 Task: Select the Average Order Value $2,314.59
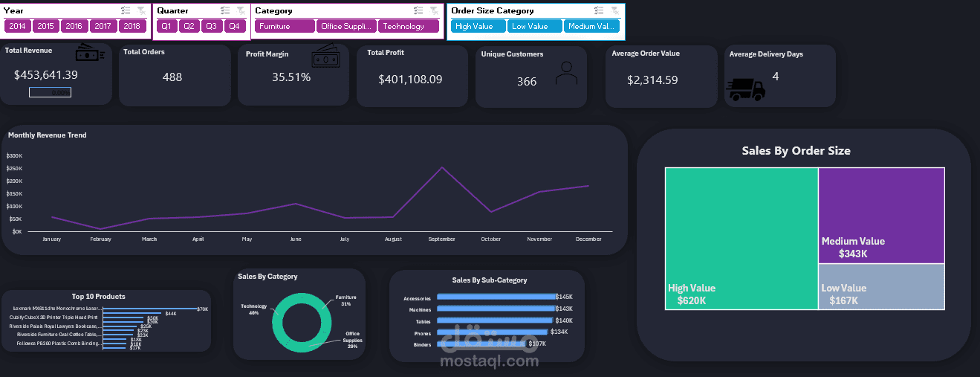coord(652,80)
